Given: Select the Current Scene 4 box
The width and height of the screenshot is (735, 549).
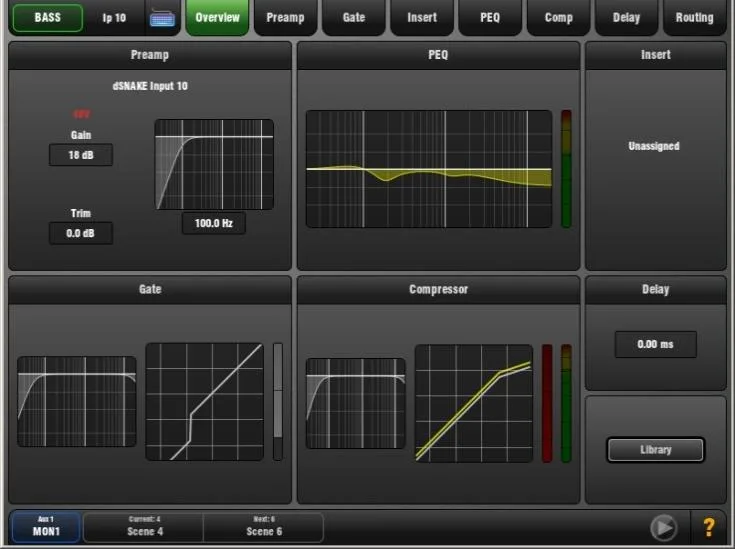Looking at the screenshot, I should (x=144, y=526).
